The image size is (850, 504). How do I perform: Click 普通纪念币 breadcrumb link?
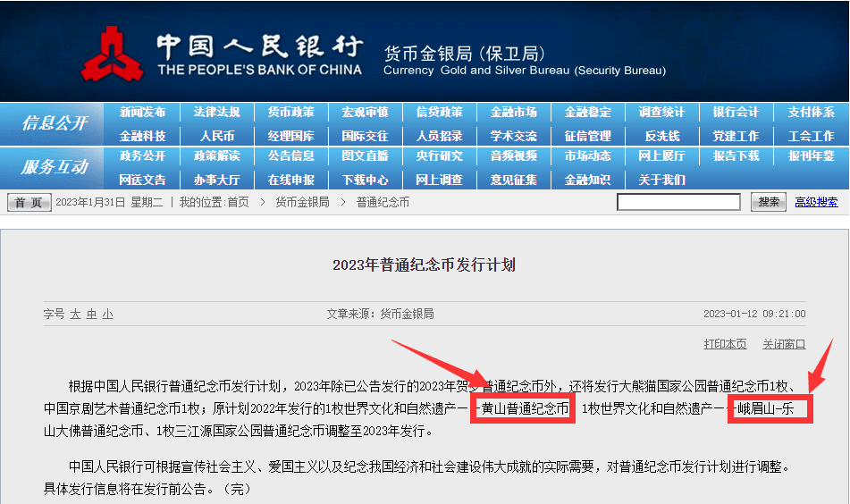pyautogui.click(x=383, y=202)
